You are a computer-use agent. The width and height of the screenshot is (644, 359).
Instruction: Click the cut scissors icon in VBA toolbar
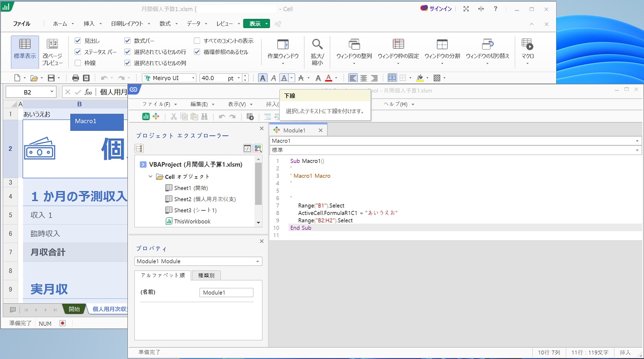pos(174,116)
